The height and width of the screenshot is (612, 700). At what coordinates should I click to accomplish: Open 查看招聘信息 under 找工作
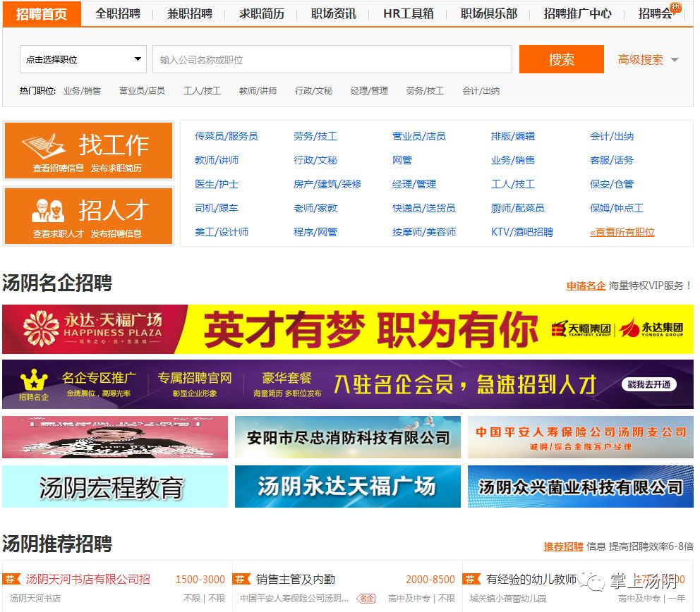58,169
